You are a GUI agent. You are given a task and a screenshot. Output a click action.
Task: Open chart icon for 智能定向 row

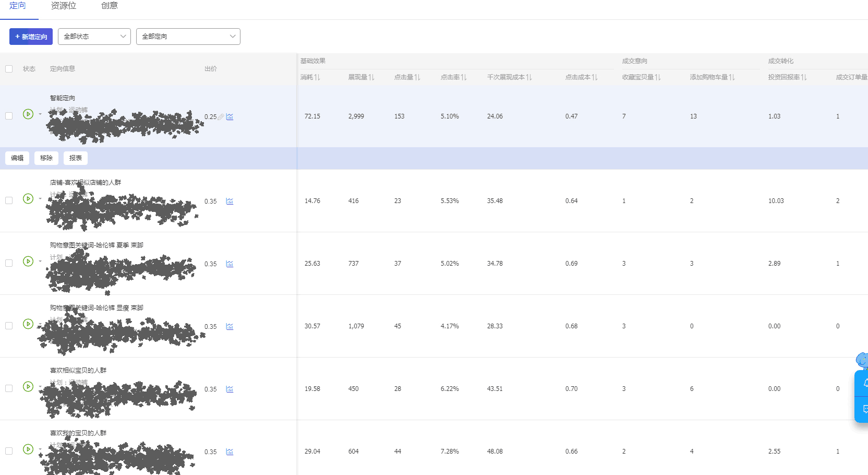coord(230,117)
